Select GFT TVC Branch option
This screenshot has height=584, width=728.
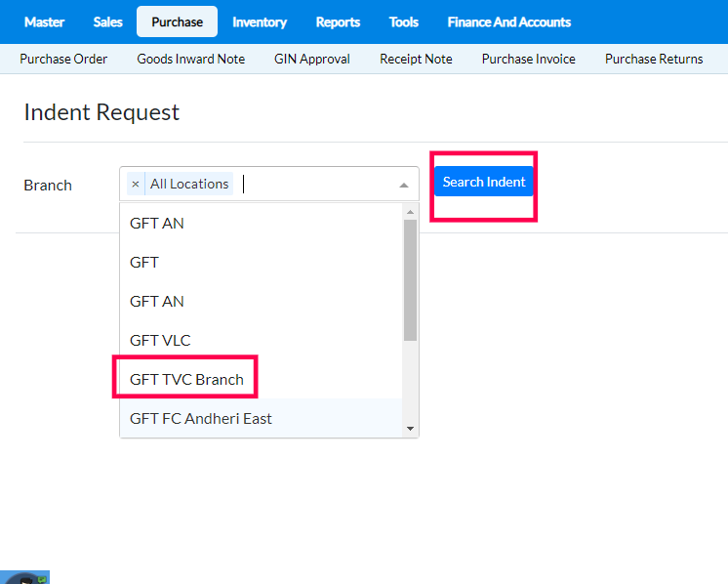pyautogui.click(x=186, y=379)
